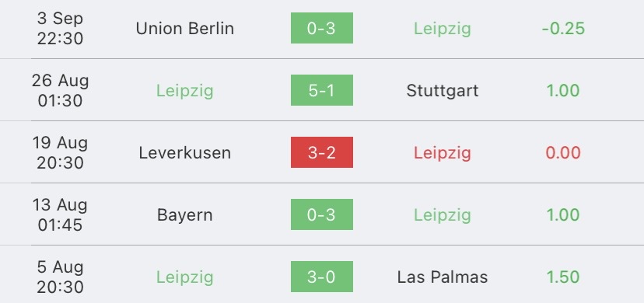The height and width of the screenshot is (303, 644).
Task: Open the Las Palmas team link
Action: coord(443,277)
